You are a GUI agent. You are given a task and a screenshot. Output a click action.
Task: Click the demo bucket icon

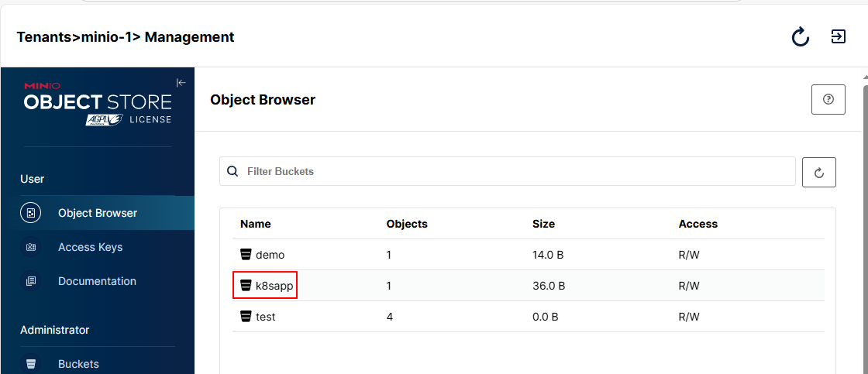(x=246, y=255)
